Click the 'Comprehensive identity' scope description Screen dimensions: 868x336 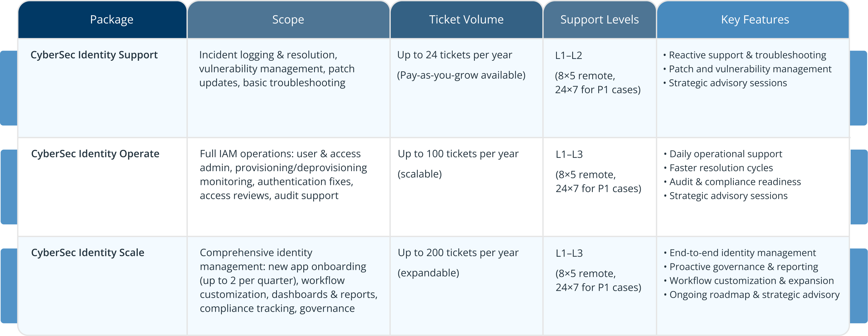point(256,253)
